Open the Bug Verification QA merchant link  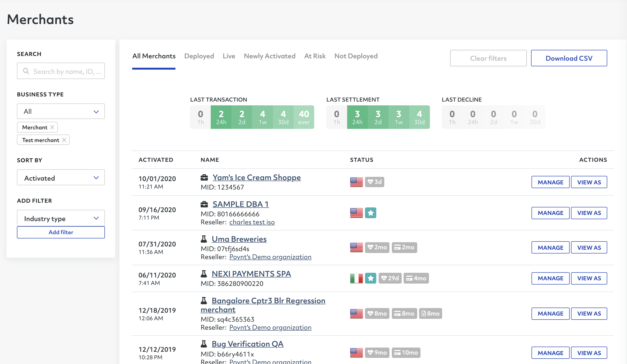click(248, 344)
